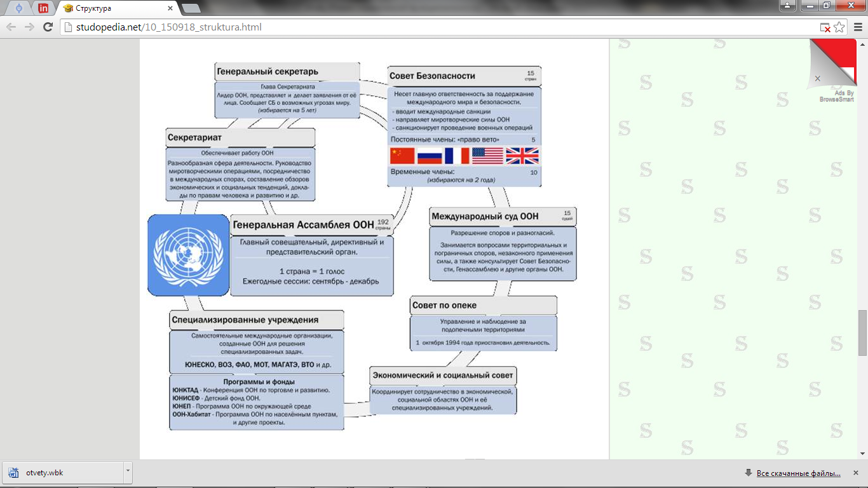Screen dimensions: 868x488
Task: Open the Chrome user profile button
Action: click(x=787, y=6)
